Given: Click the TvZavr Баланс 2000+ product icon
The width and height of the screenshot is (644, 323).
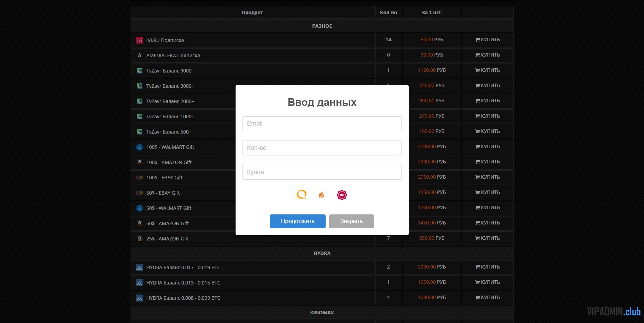Looking at the screenshot, I should tap(140, 101).
